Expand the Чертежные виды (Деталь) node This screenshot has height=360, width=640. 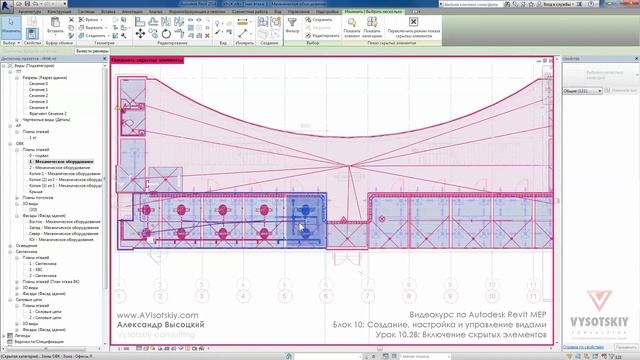(17, 120)
